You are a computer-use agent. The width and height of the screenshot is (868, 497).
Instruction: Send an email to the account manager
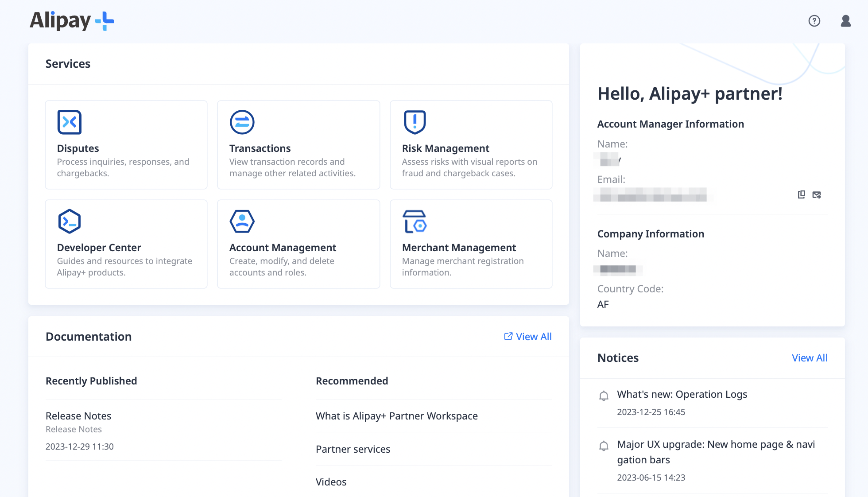click(x=817, y=194)
